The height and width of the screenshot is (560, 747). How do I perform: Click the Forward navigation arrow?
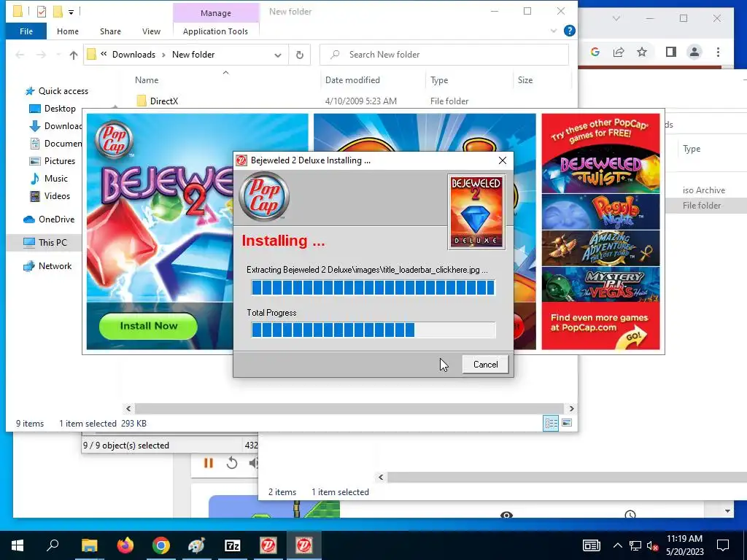tap(42, 55)
